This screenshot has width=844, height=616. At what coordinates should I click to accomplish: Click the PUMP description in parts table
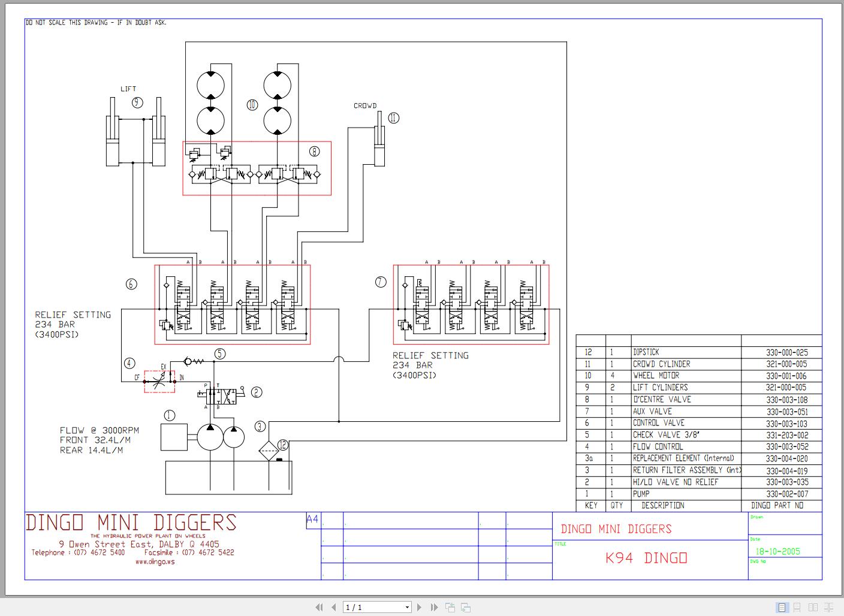(641, 494)
